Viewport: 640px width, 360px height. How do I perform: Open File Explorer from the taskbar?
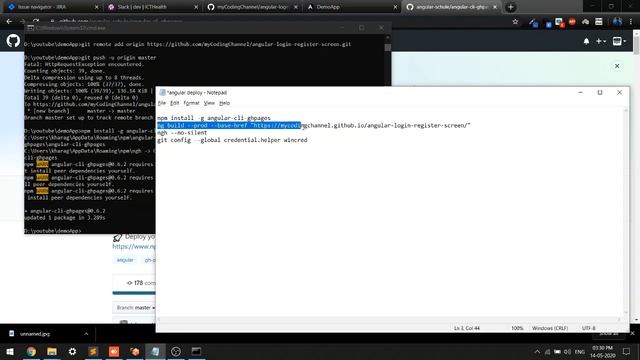(x=52, y=351)
